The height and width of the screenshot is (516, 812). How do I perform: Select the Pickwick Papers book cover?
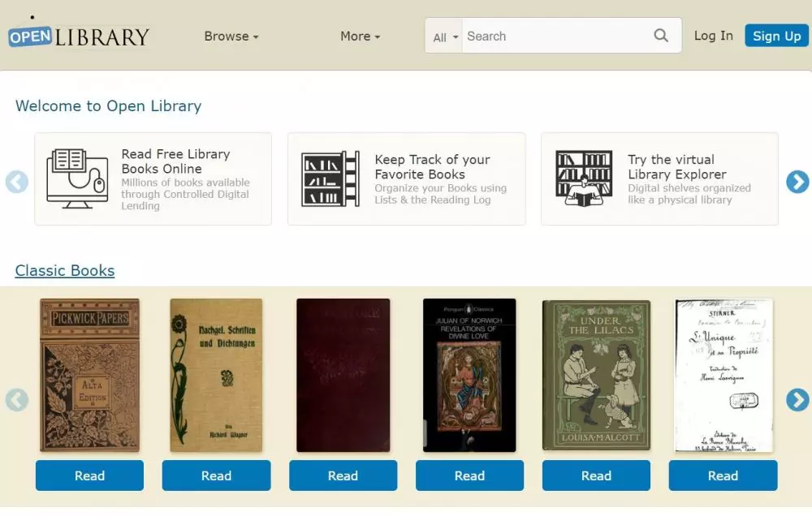(x=89, y=375)
